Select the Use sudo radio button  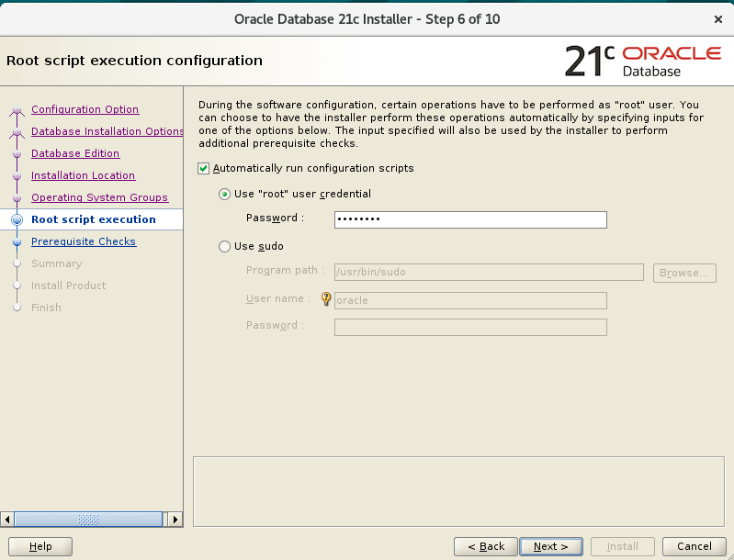[x=225, y=246]
